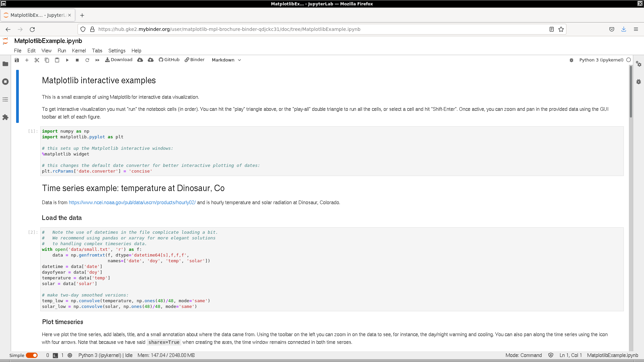Restart the kernel with circular arrow icon
Image resolution: width=644 pixels, height=362 pixels.
pyautogui.click(x=87, y=60)
